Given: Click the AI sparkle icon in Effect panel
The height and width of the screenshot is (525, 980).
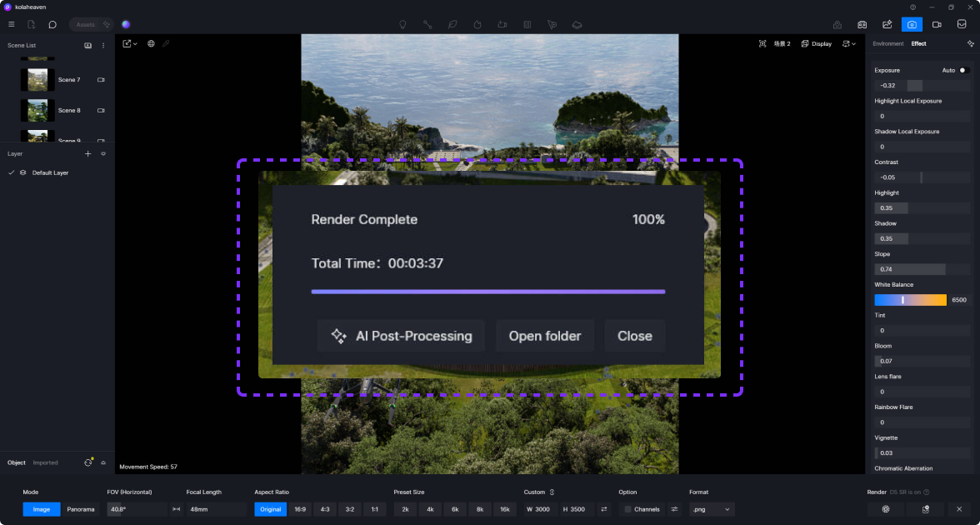Looking at the screenshot, I should [970, 43].
